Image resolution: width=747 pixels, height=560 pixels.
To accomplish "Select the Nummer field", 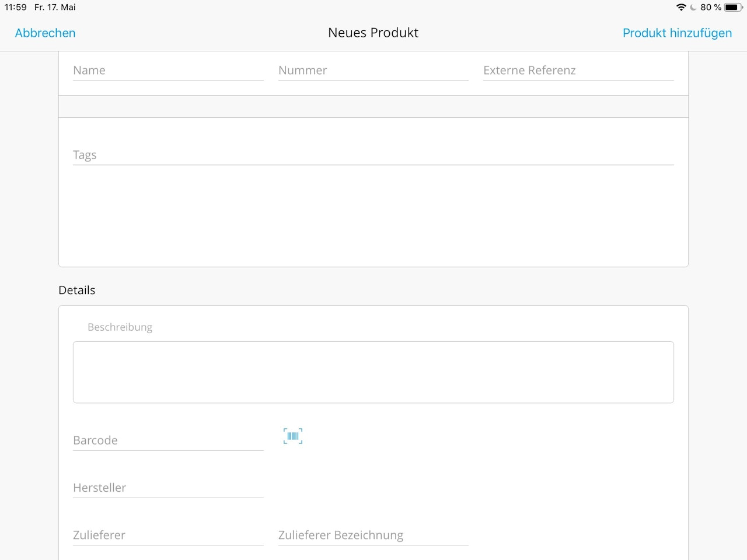I will point(373,71).
